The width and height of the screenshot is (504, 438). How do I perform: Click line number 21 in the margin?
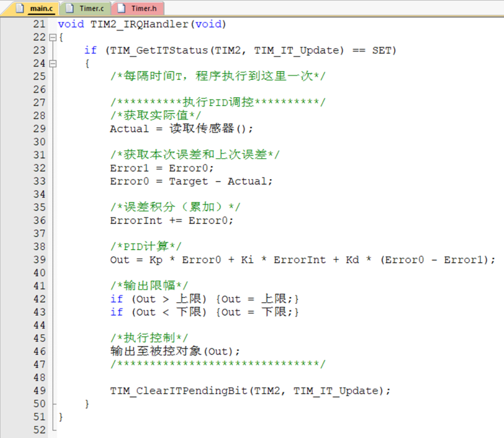pos(38,24)
